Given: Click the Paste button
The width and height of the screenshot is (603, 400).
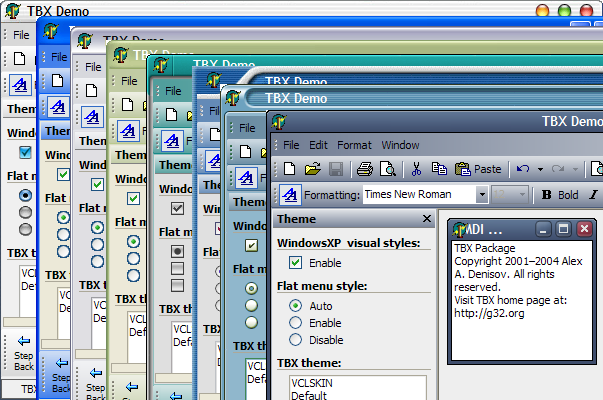Looking at the screenshot, I should [478, 169].
